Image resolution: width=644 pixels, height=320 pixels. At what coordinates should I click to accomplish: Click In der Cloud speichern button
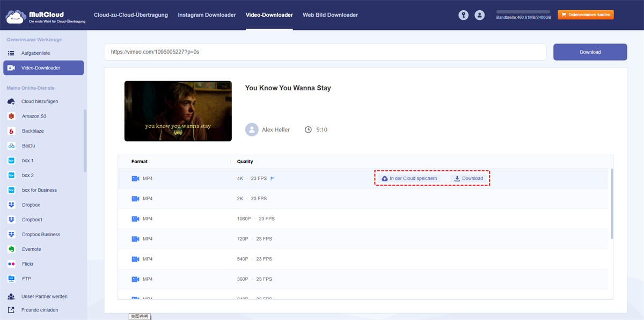pyautogui.click(x=409, y=178)
